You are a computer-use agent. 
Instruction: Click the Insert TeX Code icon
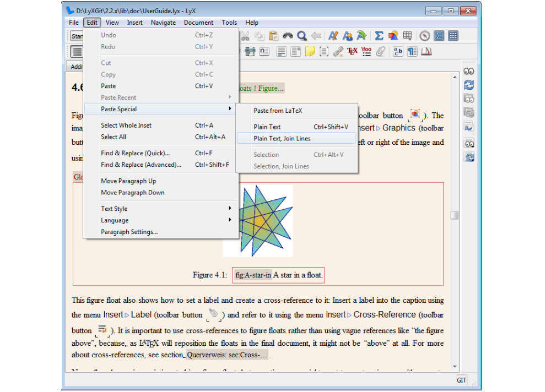352,51
